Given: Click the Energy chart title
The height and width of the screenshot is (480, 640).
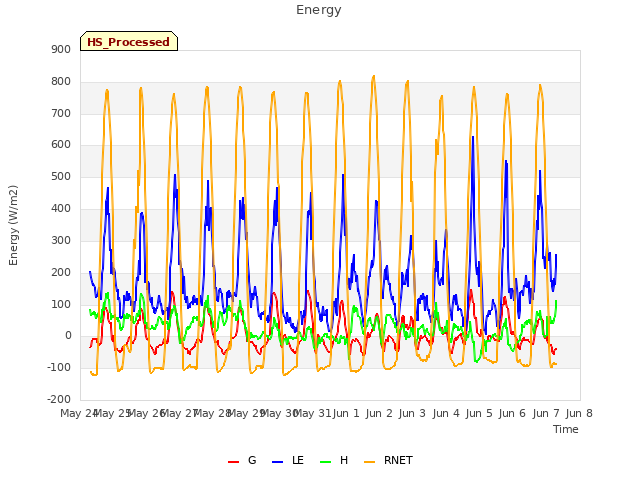Looking at the screenshot, I should click(319, 10).
